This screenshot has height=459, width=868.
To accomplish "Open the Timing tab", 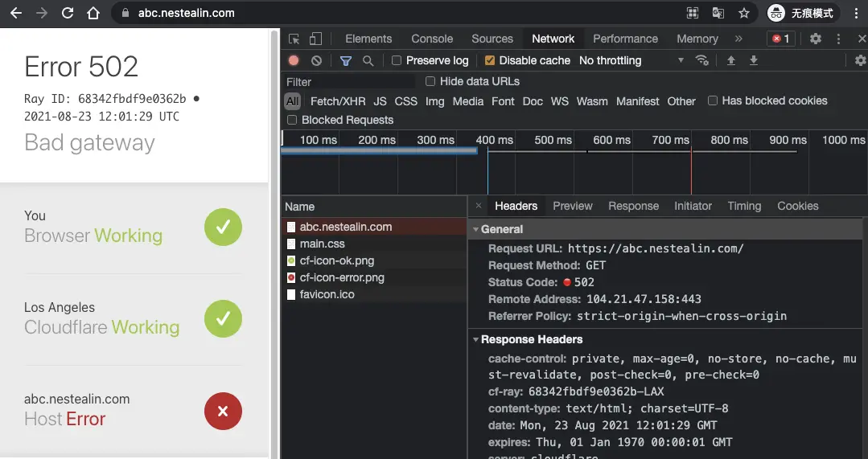I will [744, 206].
